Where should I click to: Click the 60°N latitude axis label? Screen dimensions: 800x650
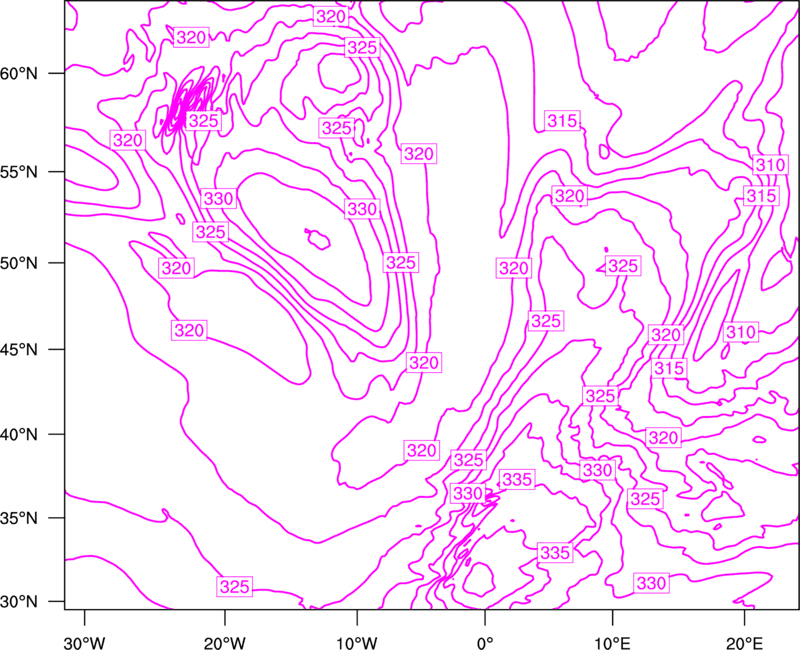click(x=19, y=74)
